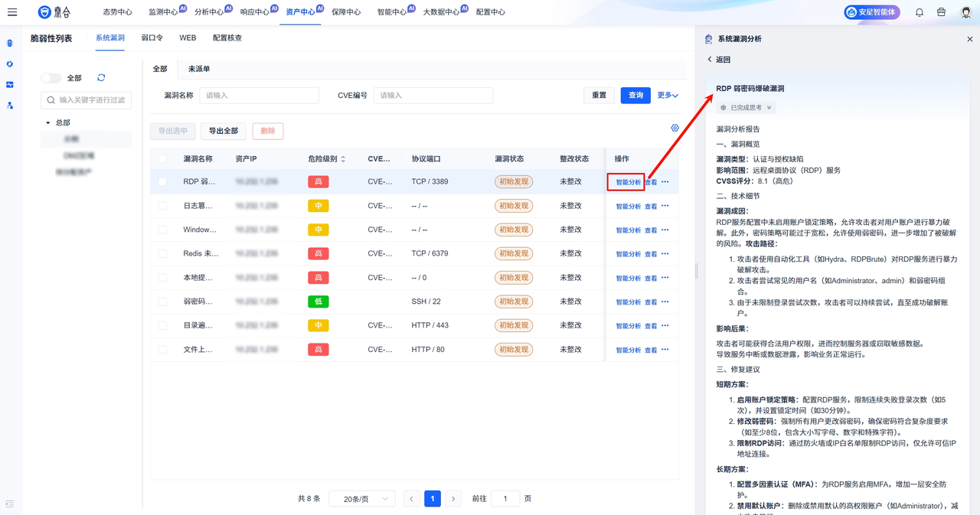Collapse the 总部 tree node
The image size is (980, 515).
(x=48, y=123)
